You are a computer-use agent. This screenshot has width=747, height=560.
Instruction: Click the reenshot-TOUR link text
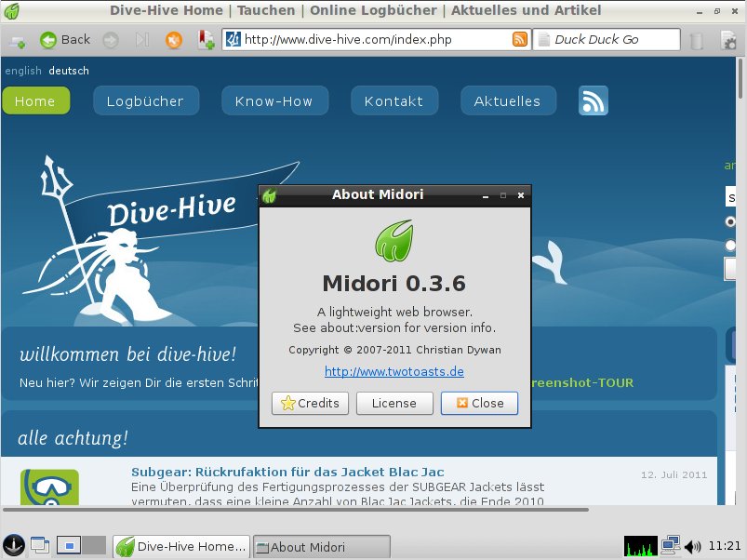[x=581, y=383]
